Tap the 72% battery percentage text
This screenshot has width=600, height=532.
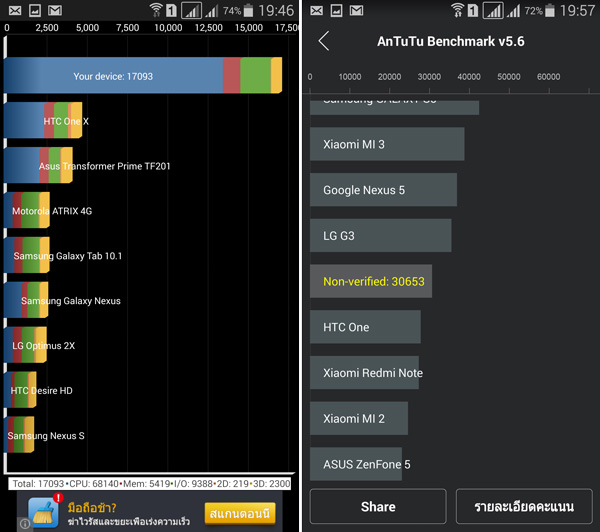pyautogui.click(x=534, y=11)
